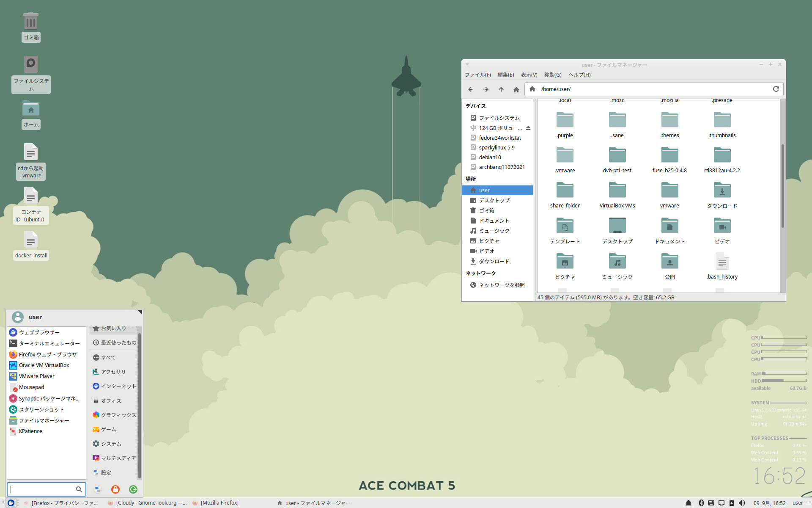This screenshot has width=812, height=508.
Task: Open the VirtualBox VMs folder
Action: 617,195
